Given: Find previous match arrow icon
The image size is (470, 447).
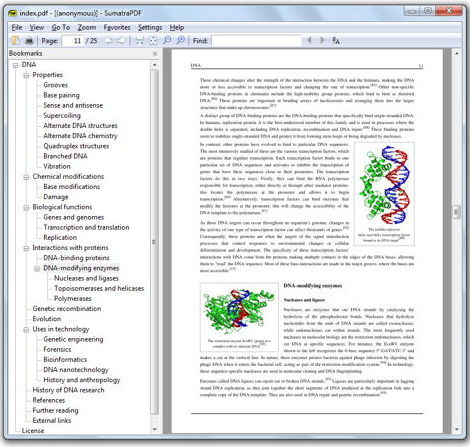Looking at the screenshot, I should [309, 40].
